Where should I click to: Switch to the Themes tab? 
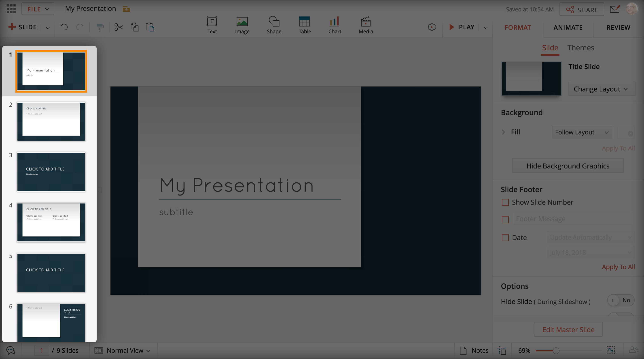(x=580, y=48)
